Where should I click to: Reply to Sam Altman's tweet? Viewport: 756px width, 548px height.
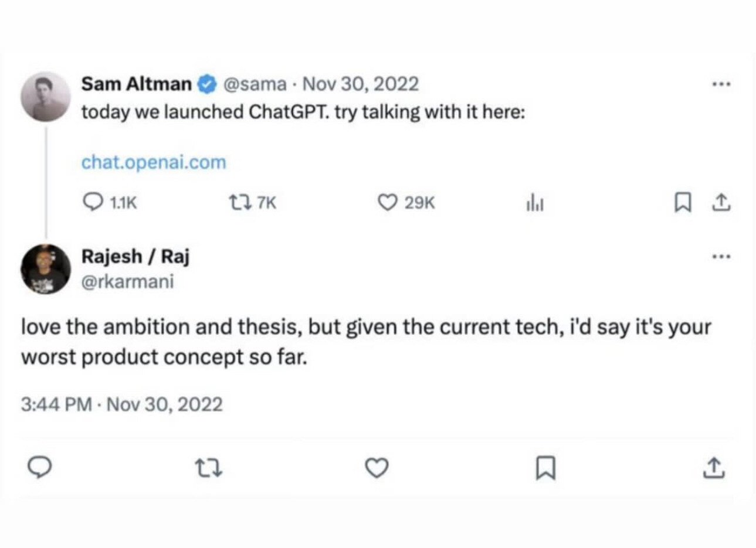coord(93,202)
